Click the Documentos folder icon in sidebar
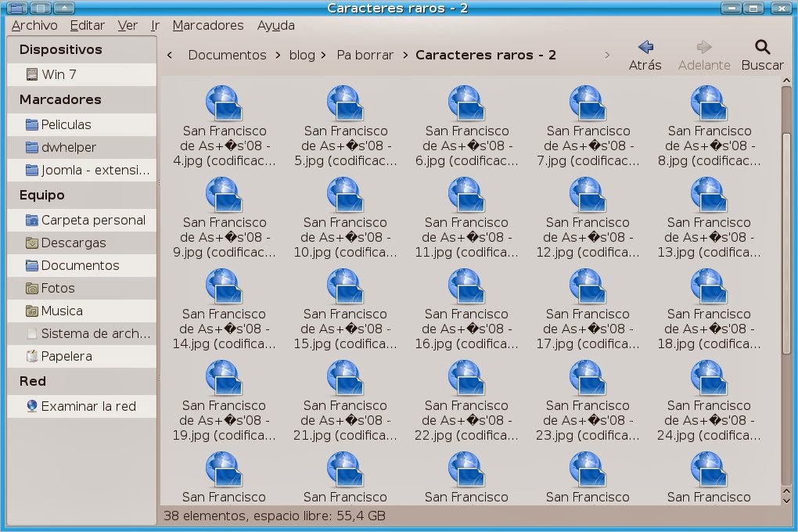The height and width of the screenshot is (532, 798). click(32, 266)
